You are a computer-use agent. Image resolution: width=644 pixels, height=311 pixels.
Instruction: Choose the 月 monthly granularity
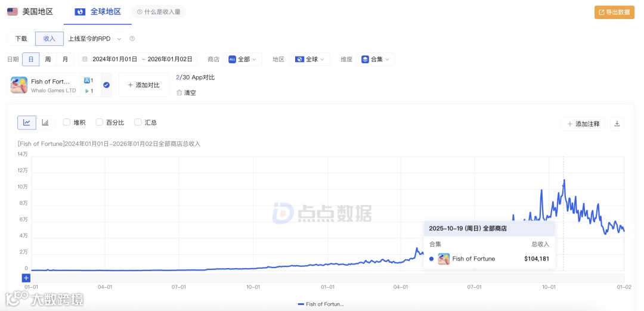pos(66,59)
